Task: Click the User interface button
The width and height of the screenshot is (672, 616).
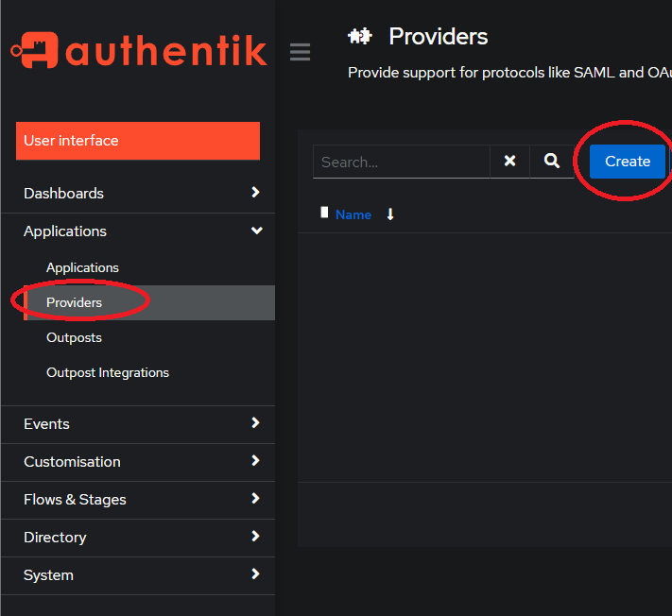Action: click(x=138, y=141)
